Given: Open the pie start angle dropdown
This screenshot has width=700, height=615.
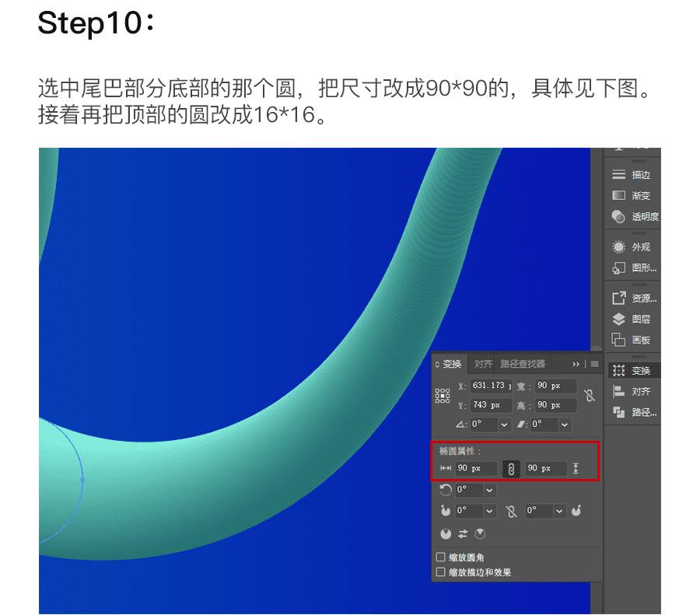Looking at the screenshot, I should (489, 511).
